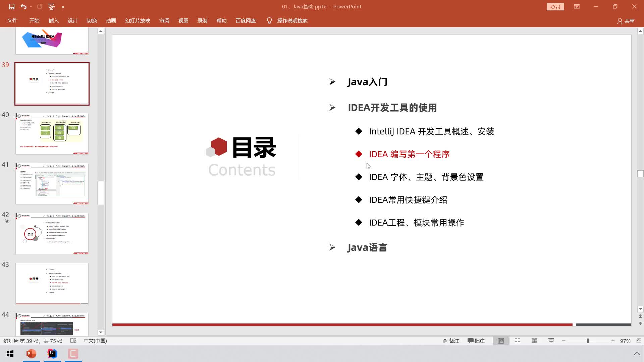Click zoom out minus button
The width and height of the screenshot is (644, 362).
tap(564, 341)
